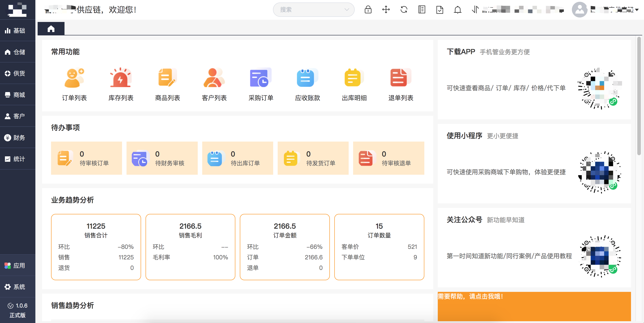Open the 待发货订单 pending card
Viewport: 644px width, 323px height.
click(313, 158)
